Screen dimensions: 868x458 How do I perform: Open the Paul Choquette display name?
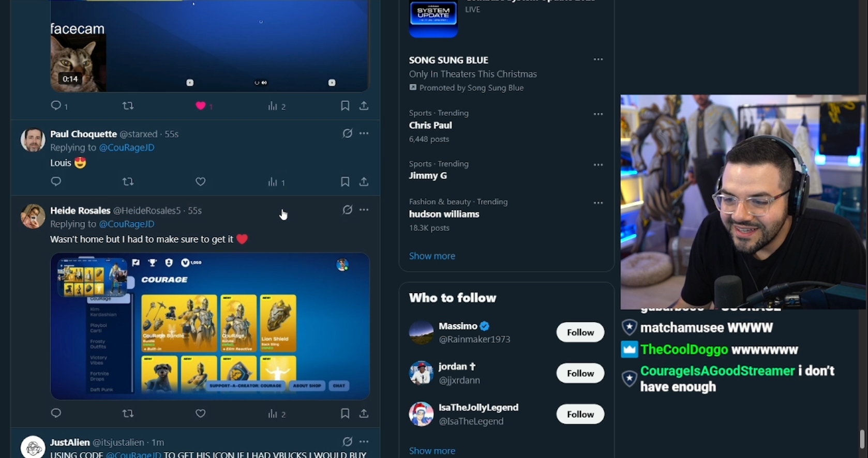click(x=83, y=134)
